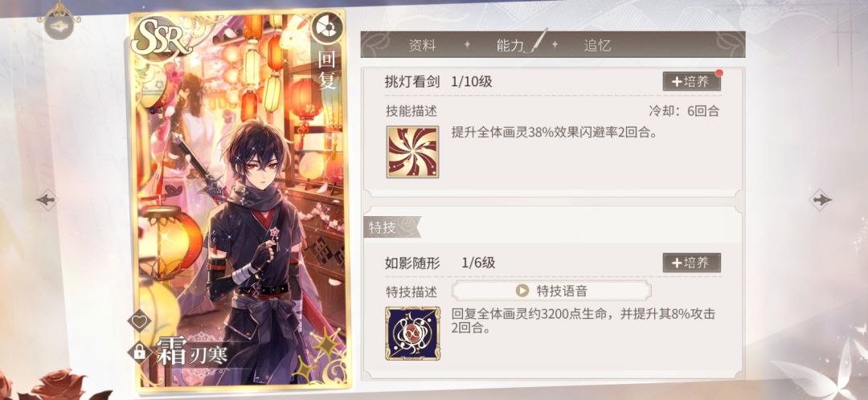The image size is (868, 400).
Task: Switch to the 资料 tab
Action: [423, 45]
